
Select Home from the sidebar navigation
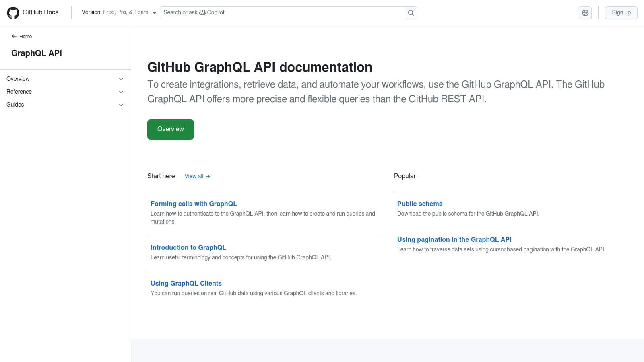(25, 36)
